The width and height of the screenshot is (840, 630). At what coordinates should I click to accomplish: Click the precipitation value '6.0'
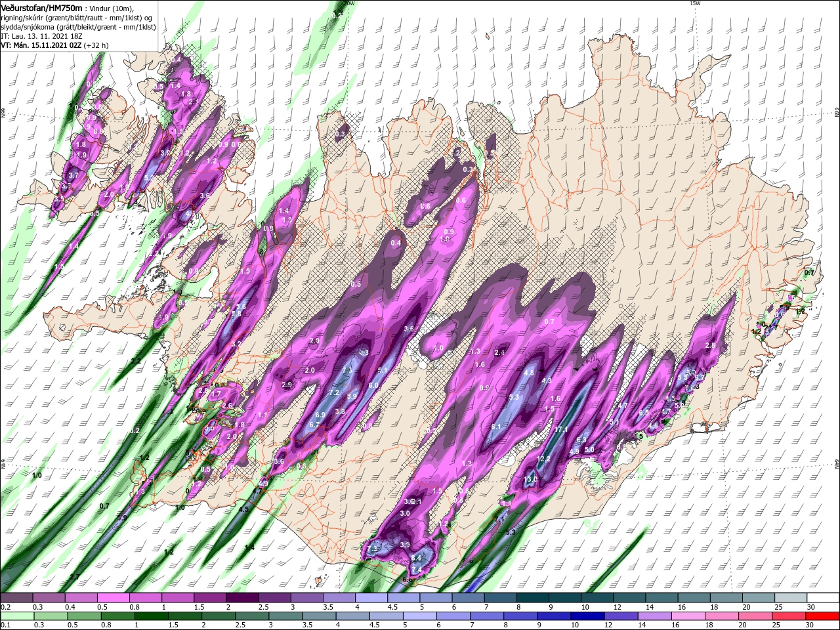tap(373, 385)
